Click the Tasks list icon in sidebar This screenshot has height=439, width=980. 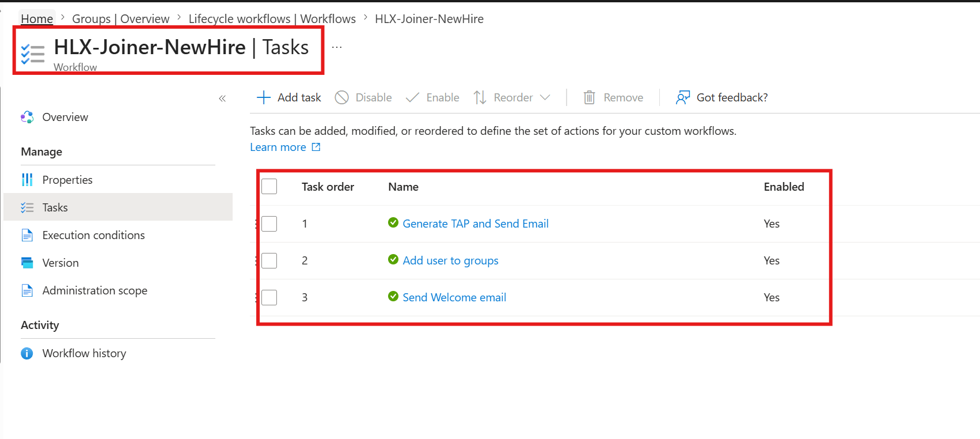click(x=27, y=207)
